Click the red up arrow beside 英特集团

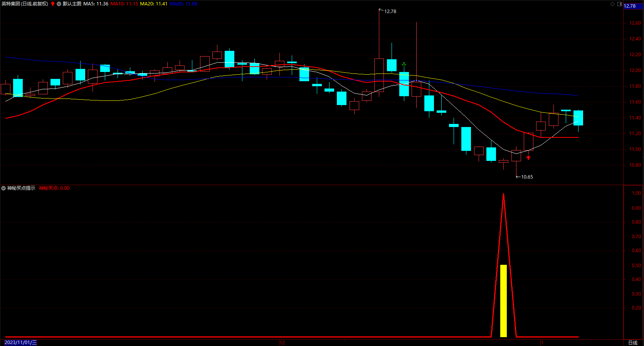pos(53,4)
